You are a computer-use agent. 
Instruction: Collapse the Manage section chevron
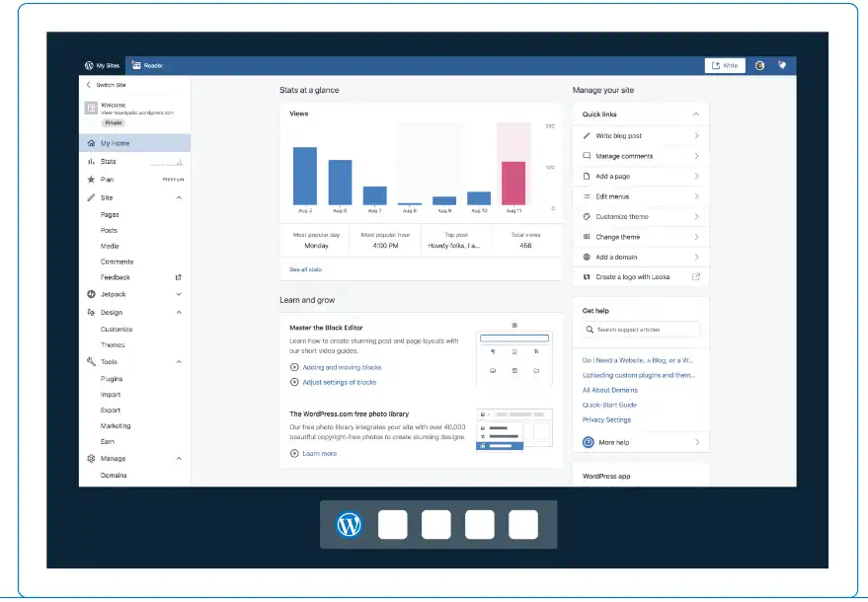tap(179, 459)
